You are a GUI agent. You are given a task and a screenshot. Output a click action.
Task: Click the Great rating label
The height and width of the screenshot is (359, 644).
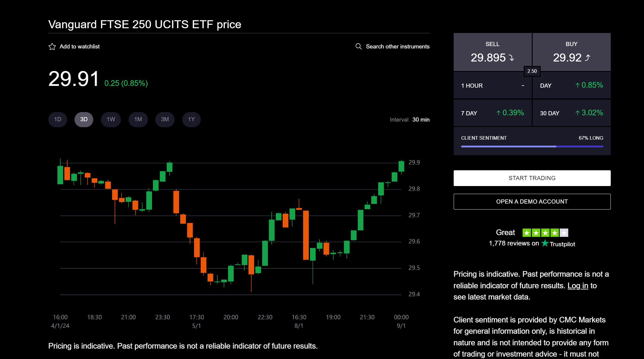[505, 232]
